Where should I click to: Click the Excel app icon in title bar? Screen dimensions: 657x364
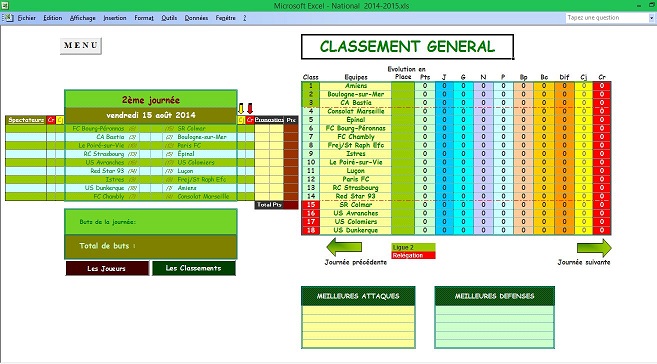[4, 5]
